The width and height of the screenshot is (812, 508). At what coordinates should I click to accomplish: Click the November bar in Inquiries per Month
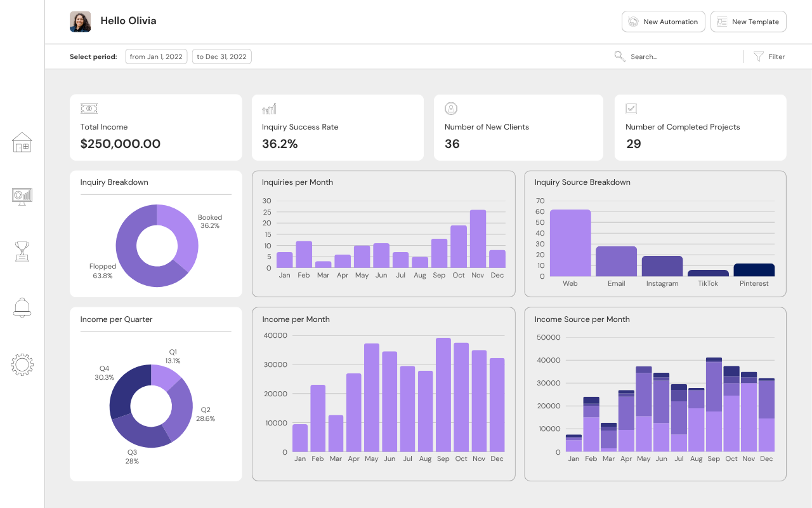point(478,238)
